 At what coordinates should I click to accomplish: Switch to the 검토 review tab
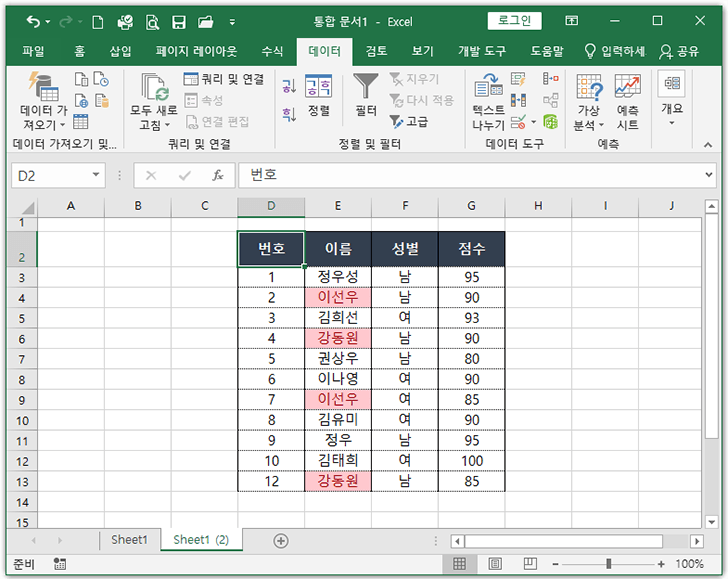point(376,51)
